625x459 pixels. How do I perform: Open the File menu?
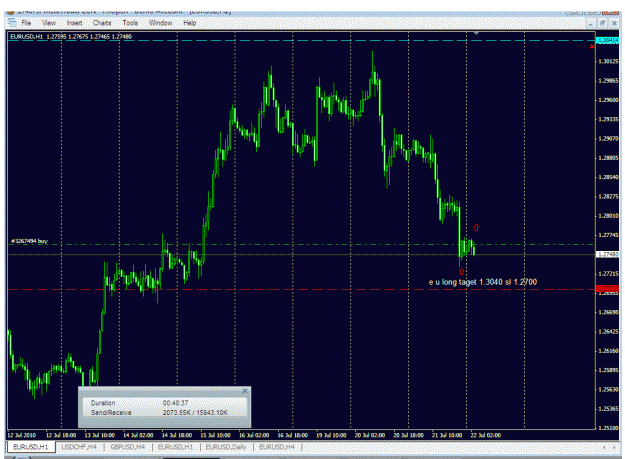pos(26,23)
